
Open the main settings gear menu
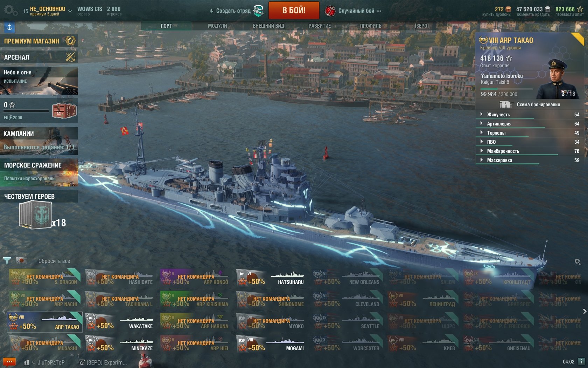[10, 11]
